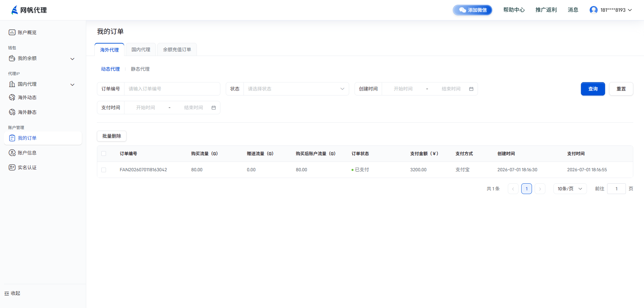The image size is (644, 308).
Task: Click the 重置 button
Action: [621, 89]
